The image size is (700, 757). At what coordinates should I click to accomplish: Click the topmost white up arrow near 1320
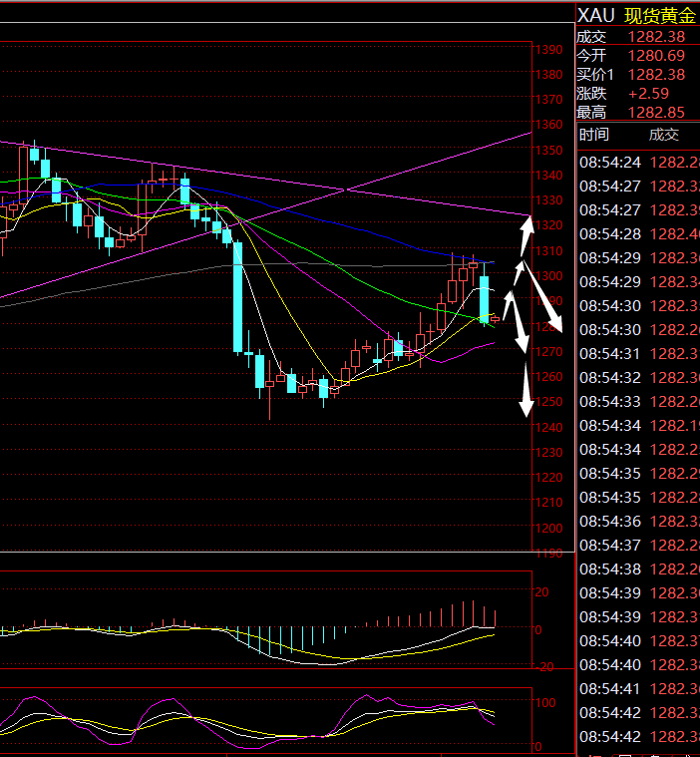coord(525,235)
